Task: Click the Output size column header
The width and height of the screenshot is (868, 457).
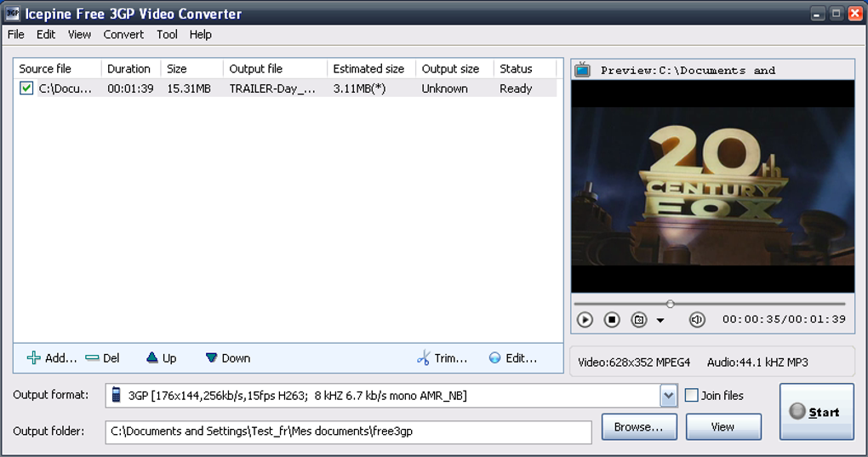Action: 454,69
